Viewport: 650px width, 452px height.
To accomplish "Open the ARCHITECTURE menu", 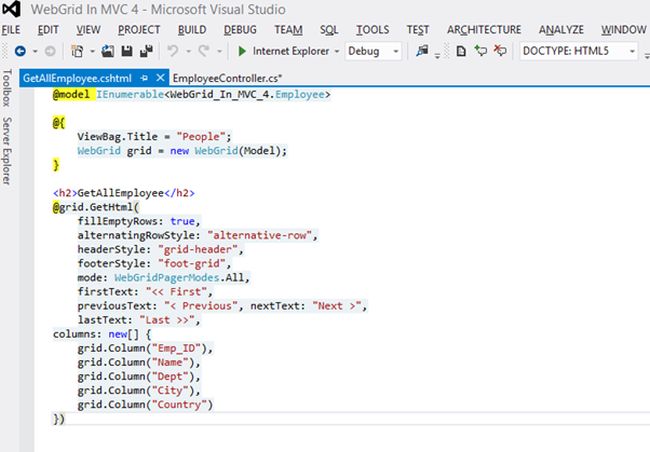I will click(484, 30).
